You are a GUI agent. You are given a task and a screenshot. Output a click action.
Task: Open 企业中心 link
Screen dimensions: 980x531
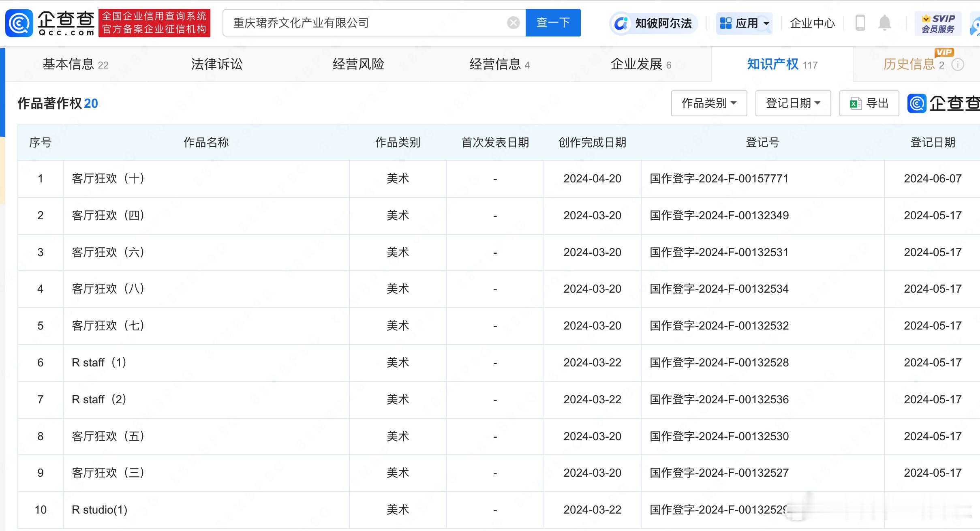pyautogui.click(x=812, y=24)
